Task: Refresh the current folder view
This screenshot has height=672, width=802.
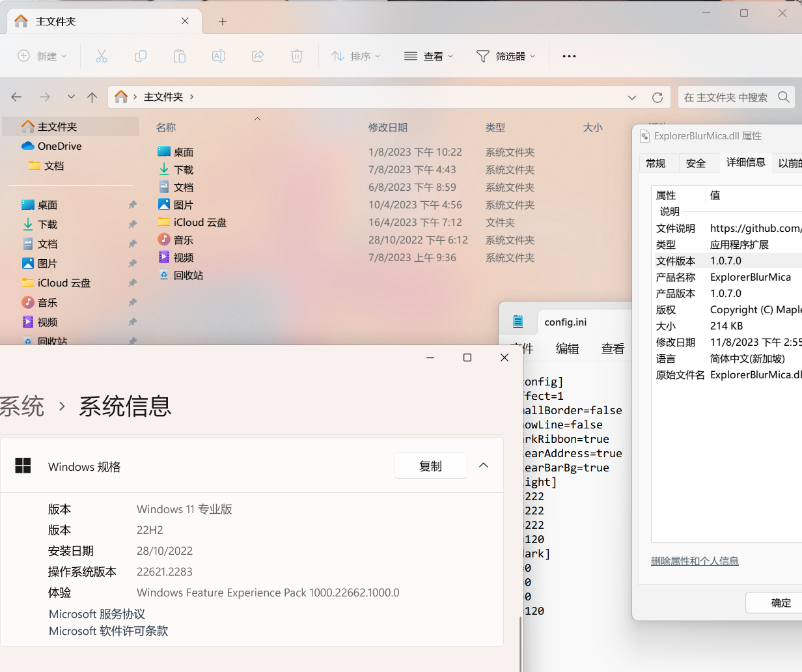Action: click(x=657, y=96)
